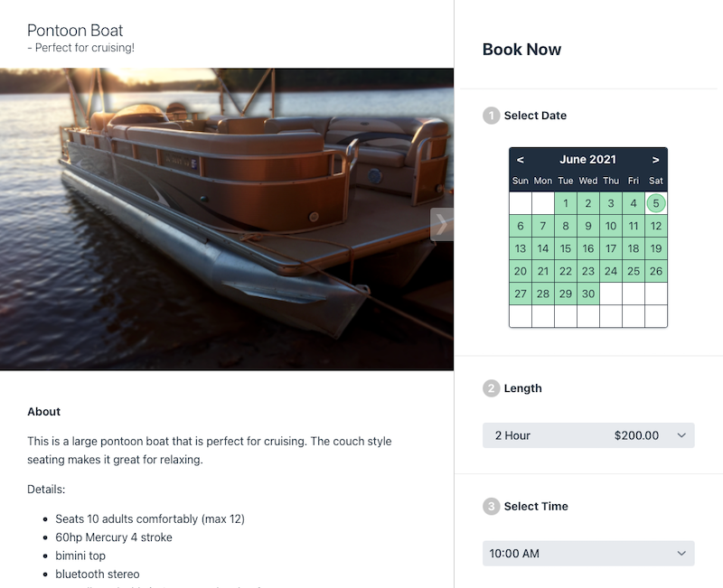Screen dimensions: 723x588
Task: Click the June 2021 month header
Action: (x=588, y=160)
